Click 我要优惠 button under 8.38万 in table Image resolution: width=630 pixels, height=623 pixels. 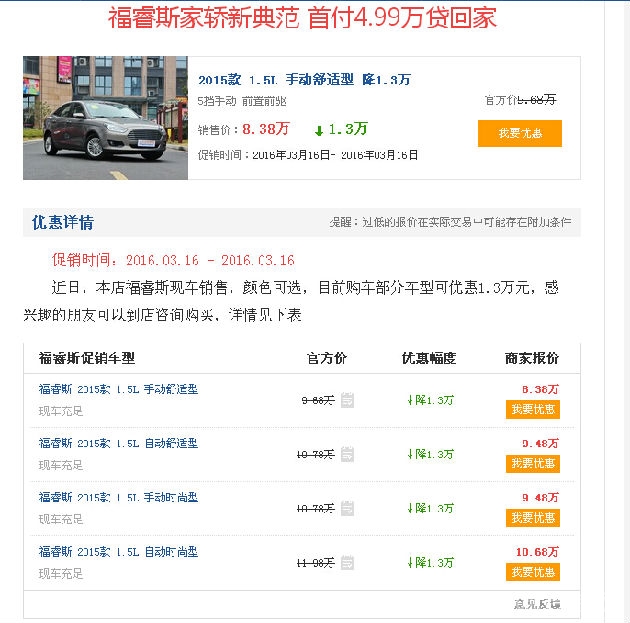(533, 409)
